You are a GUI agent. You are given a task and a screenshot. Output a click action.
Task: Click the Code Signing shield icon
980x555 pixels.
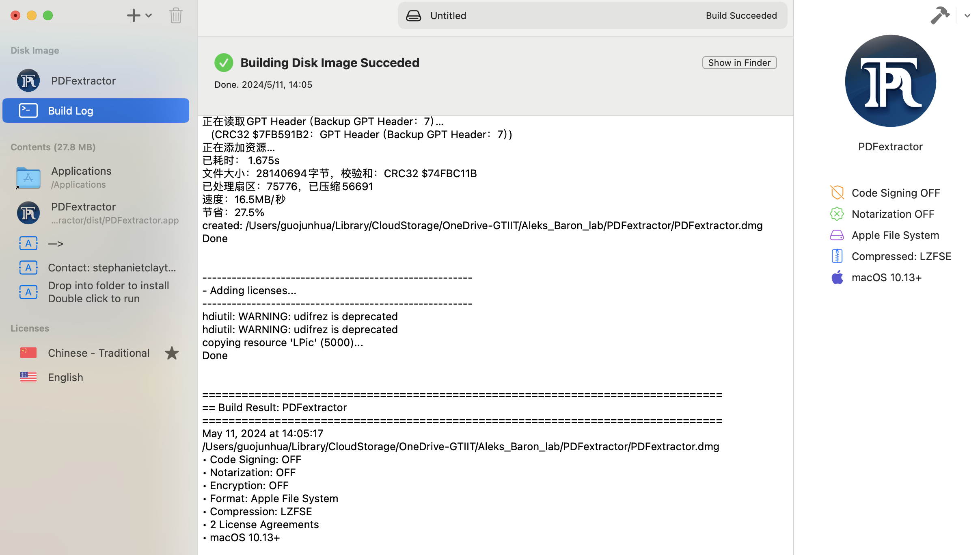837,193
